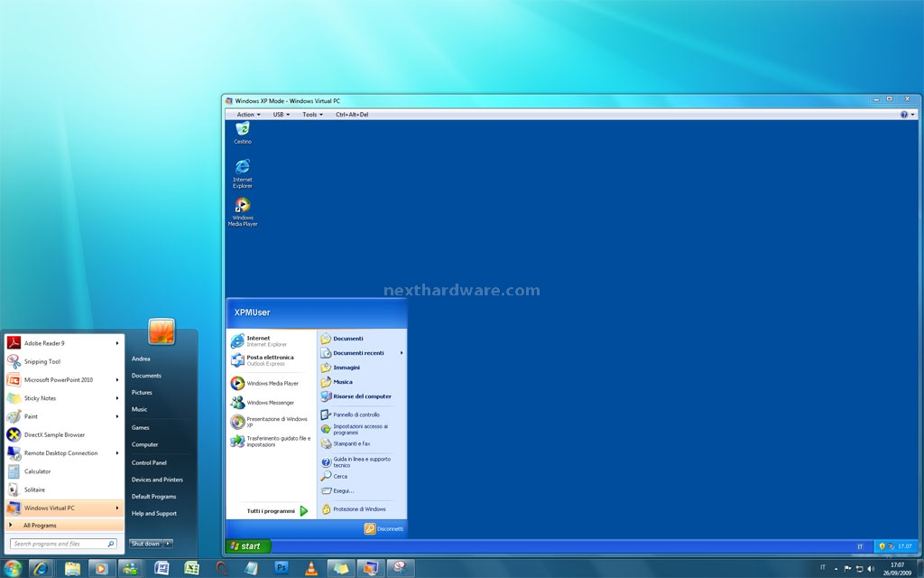Open Posta elettronica Outlook Express in XP menu

(271, 359)
